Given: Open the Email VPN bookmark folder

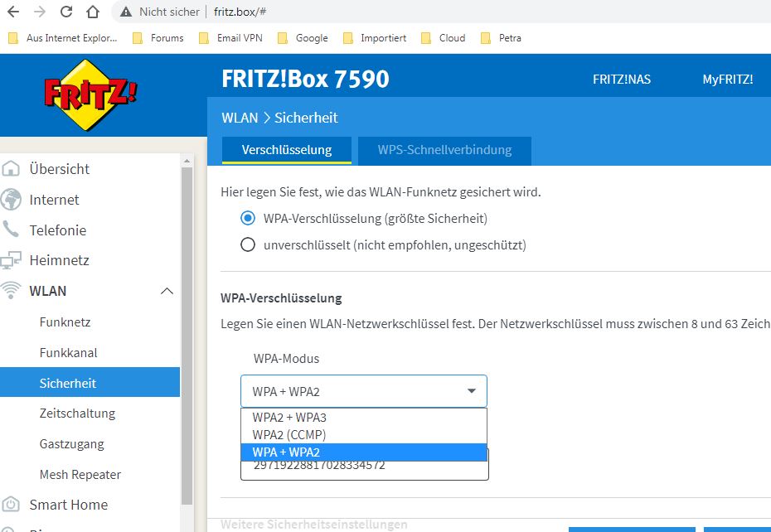Looking at the screenshot, I should (x=230, y=38).
